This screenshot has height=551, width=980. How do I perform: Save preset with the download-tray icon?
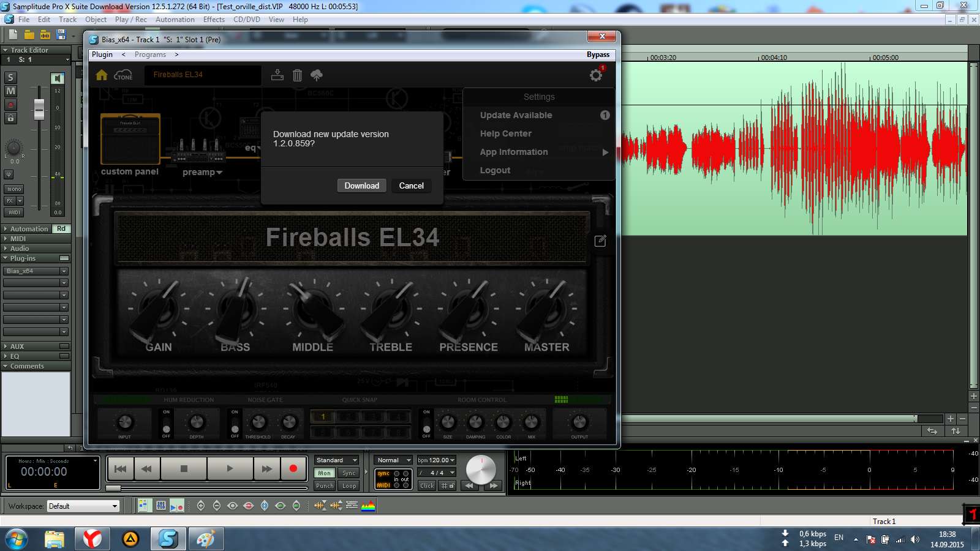277,75
